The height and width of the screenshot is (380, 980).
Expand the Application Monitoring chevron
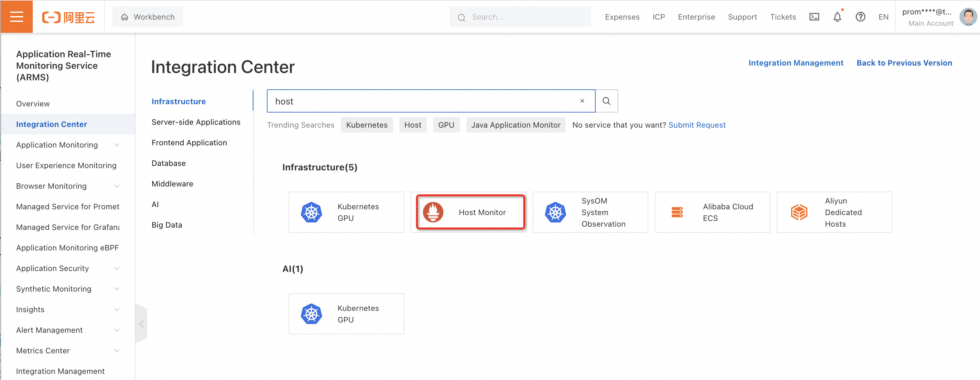(x=117, y=145)
